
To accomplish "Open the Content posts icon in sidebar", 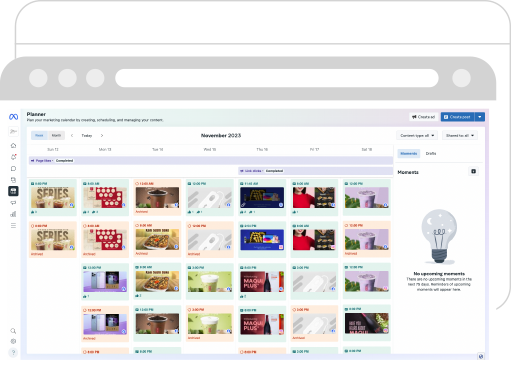I will click(x=13, y=180).
